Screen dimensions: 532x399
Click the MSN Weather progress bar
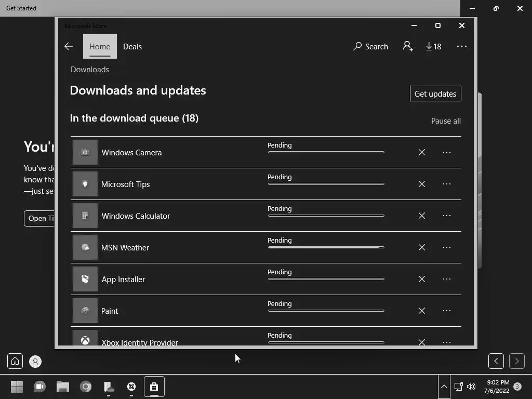tap(326, 247)
